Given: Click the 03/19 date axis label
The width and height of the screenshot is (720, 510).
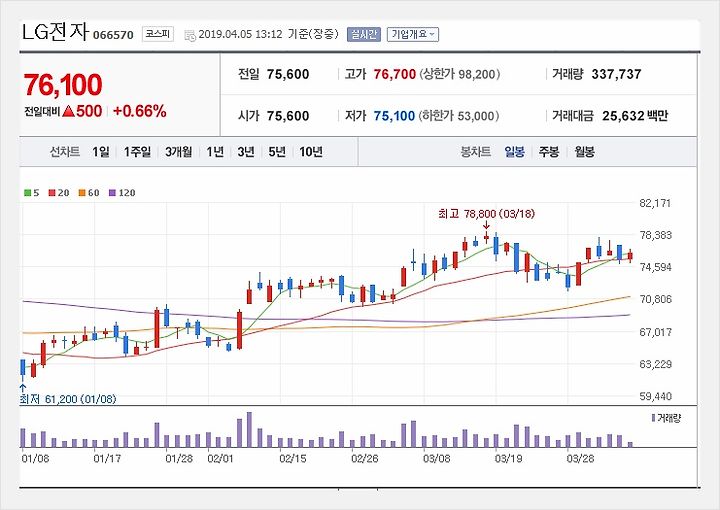Looking at the screenshot, I should pyautogui.click(x=508, y=459).
